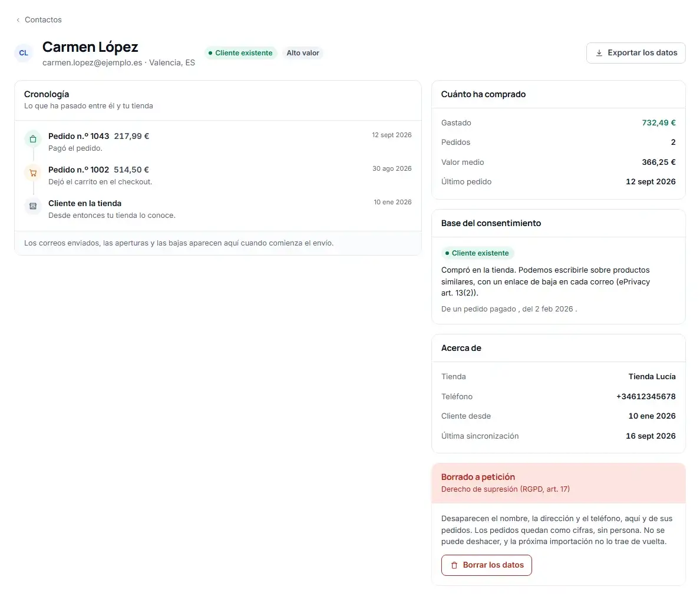Click the Carmen López name heading
700x600 pixels.
tap(90, 47)
